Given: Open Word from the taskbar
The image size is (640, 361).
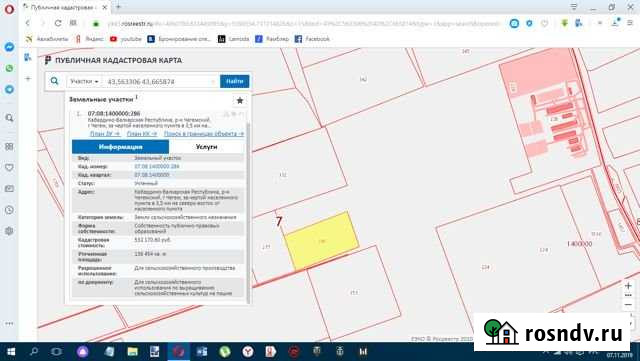Looking at the screenshot, I should tap(202, 351).
